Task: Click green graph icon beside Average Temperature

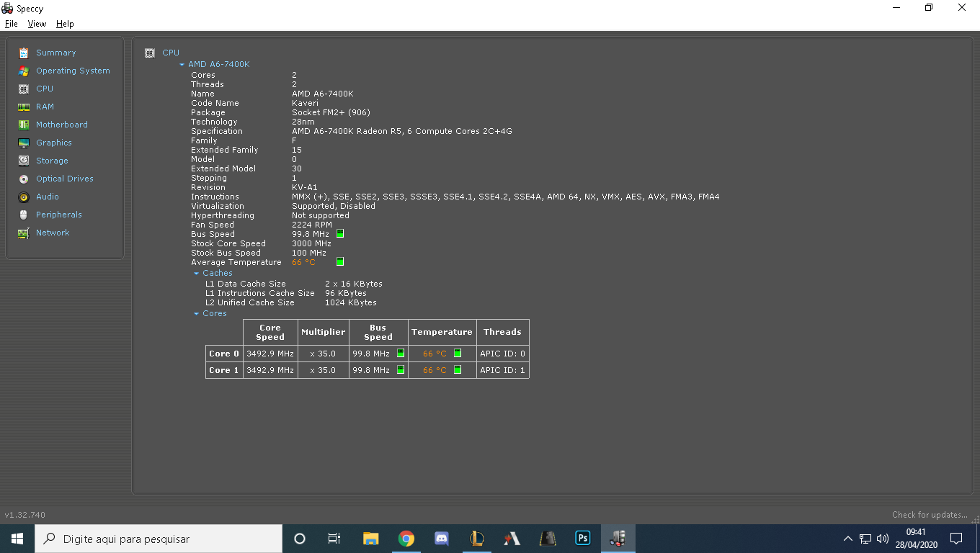Action: pyautogui.click(x=340, y=262)
